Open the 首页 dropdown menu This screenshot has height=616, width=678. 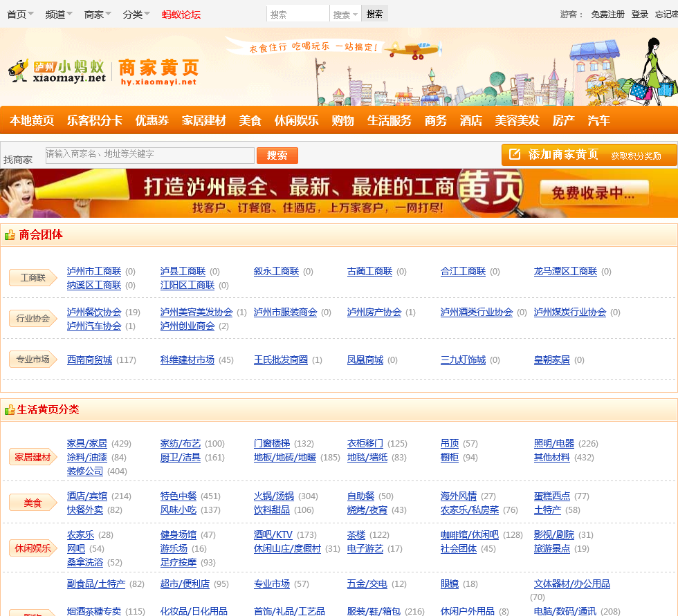[x=20, y=15]
